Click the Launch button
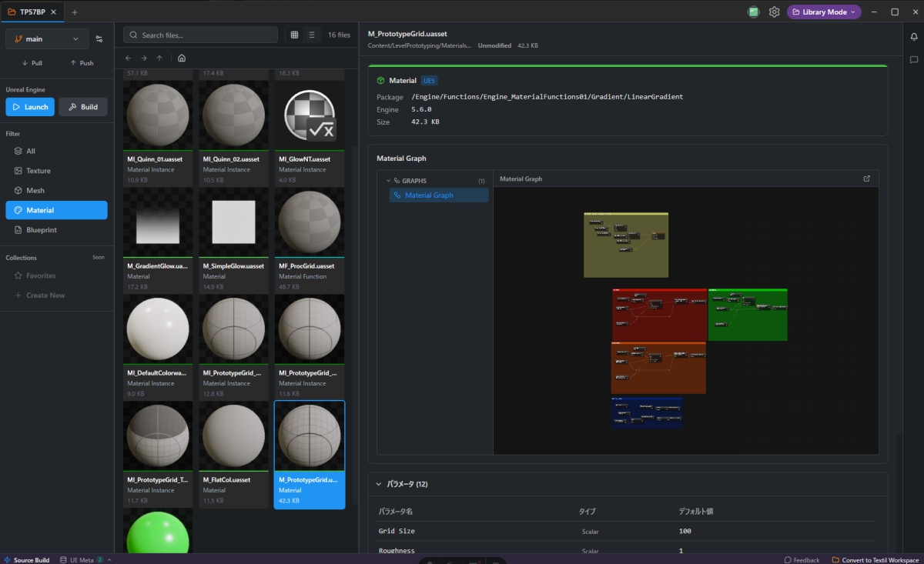The width and height of the screenshot is (924, 564). (x=30, y=107)
